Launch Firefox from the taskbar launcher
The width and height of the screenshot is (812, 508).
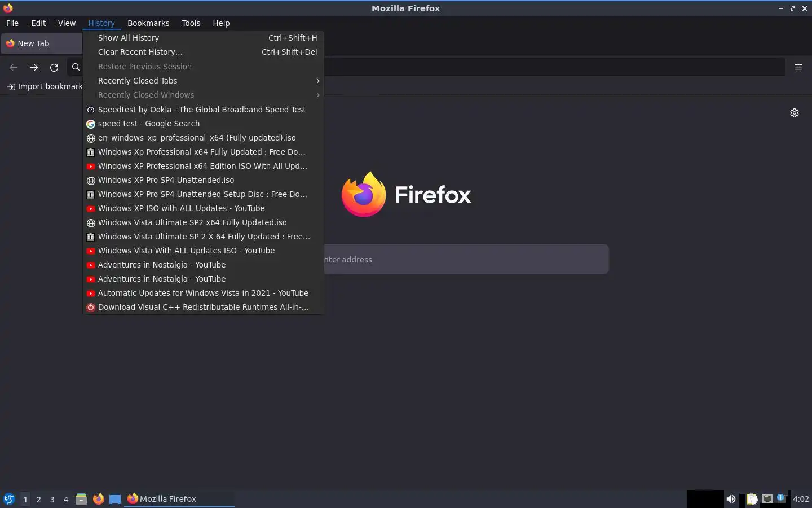pyautogui.click(x=98, y=499)
